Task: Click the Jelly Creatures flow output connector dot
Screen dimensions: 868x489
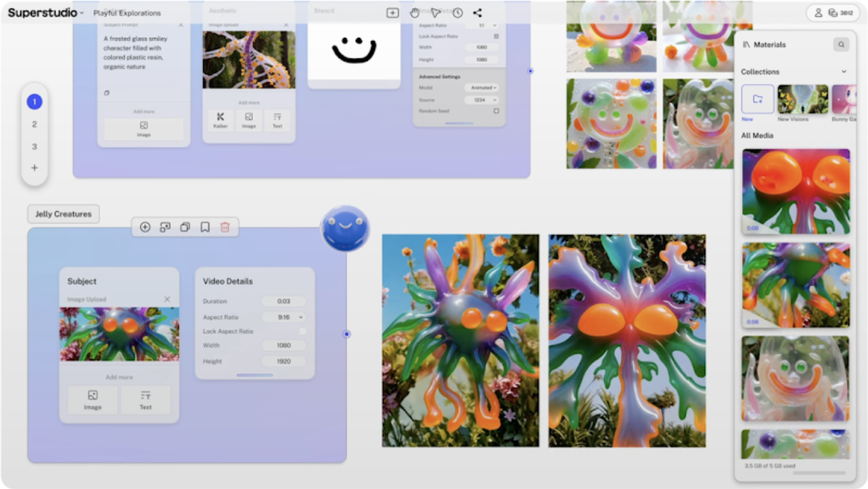Action: coord(347,334)
